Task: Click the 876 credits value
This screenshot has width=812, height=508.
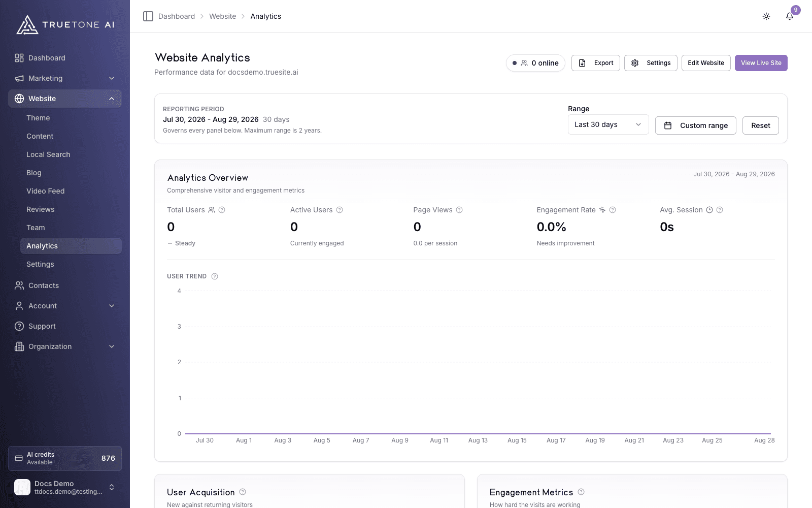Action: pyautogui.click(x=108, y=458)
